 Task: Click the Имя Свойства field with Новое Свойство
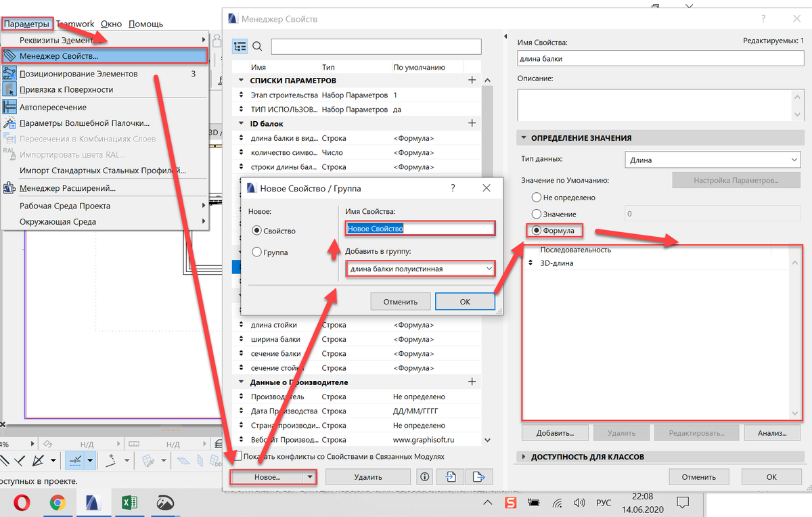pos(420,229)
